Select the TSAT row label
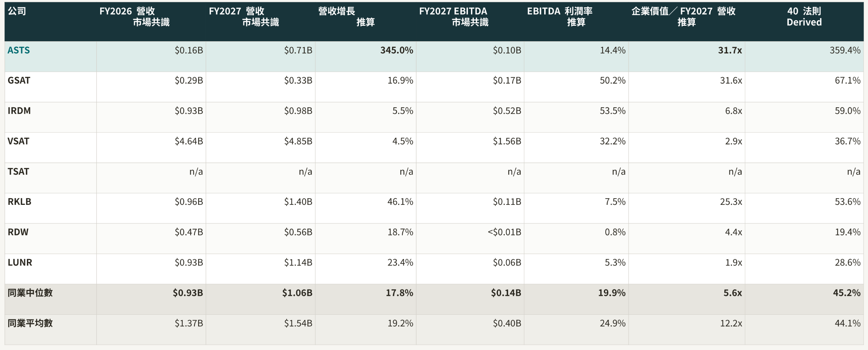The image size is (868, 350). pos(18,171)
